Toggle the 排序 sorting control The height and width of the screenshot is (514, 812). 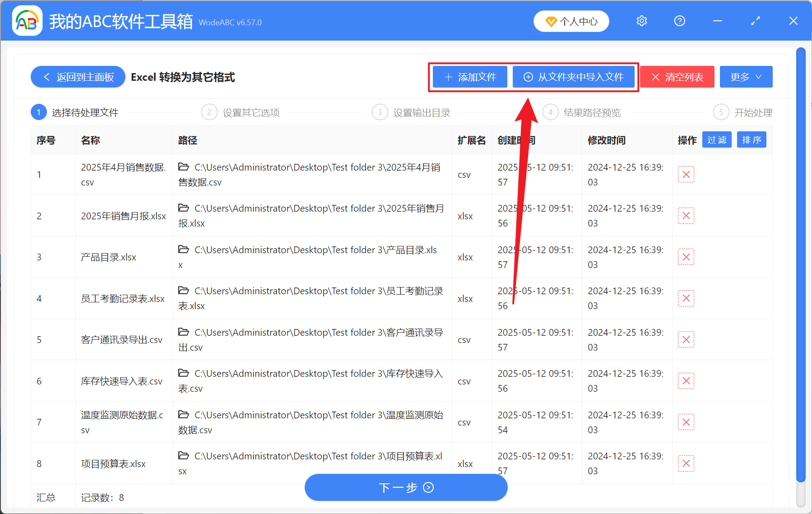751,140
